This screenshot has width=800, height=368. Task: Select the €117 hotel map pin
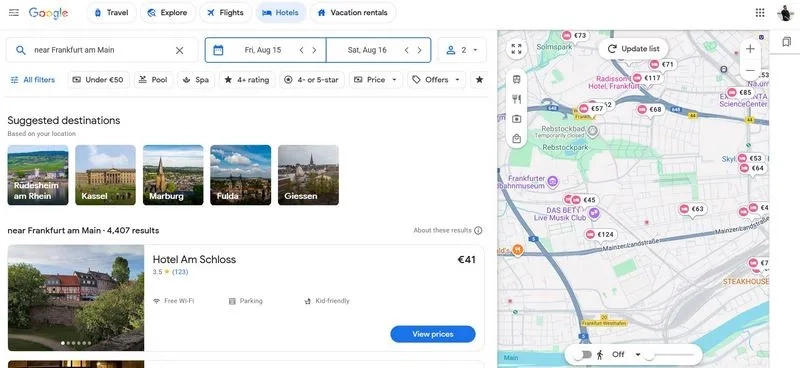click(647, 78)
